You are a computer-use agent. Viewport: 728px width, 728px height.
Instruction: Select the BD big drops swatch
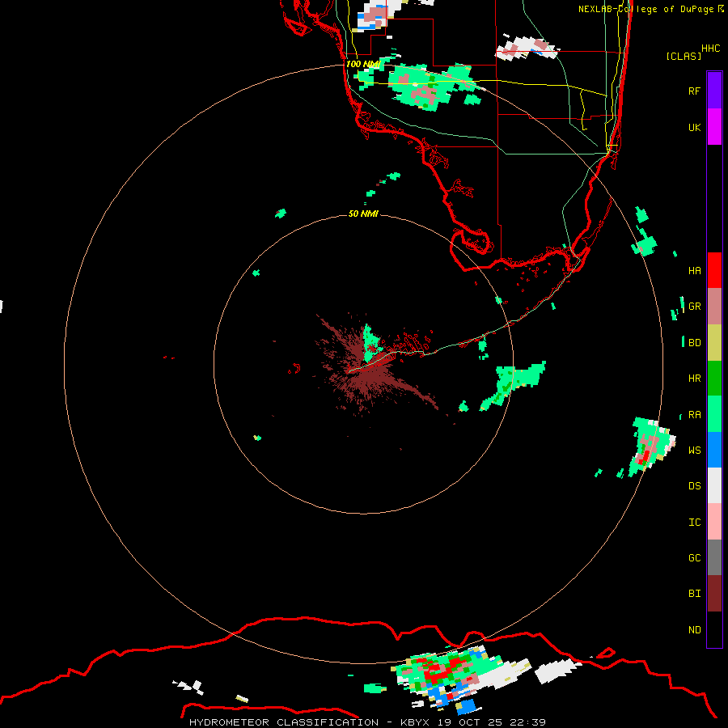(714, 343)
